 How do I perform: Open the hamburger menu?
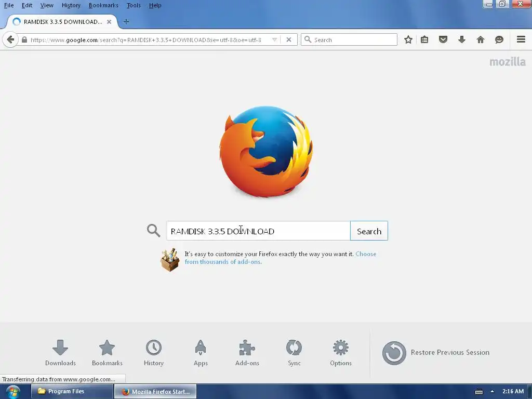point(521,39)
